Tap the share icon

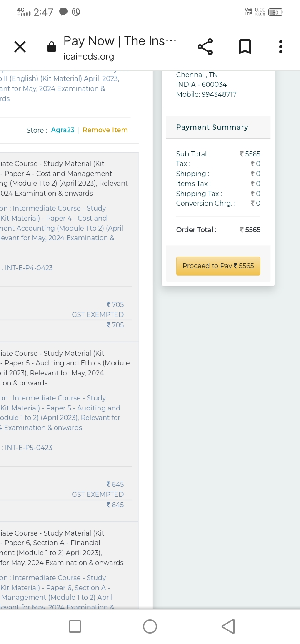click(205, 47)
